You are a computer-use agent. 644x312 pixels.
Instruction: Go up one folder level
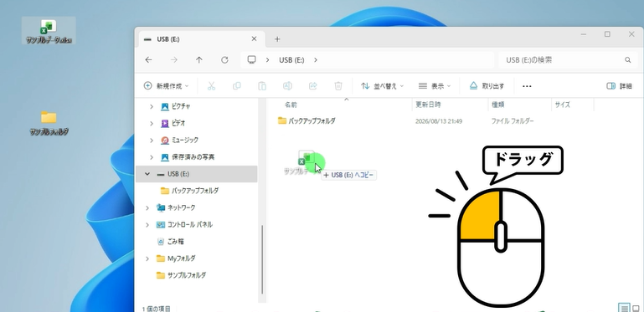coord(199,60)
